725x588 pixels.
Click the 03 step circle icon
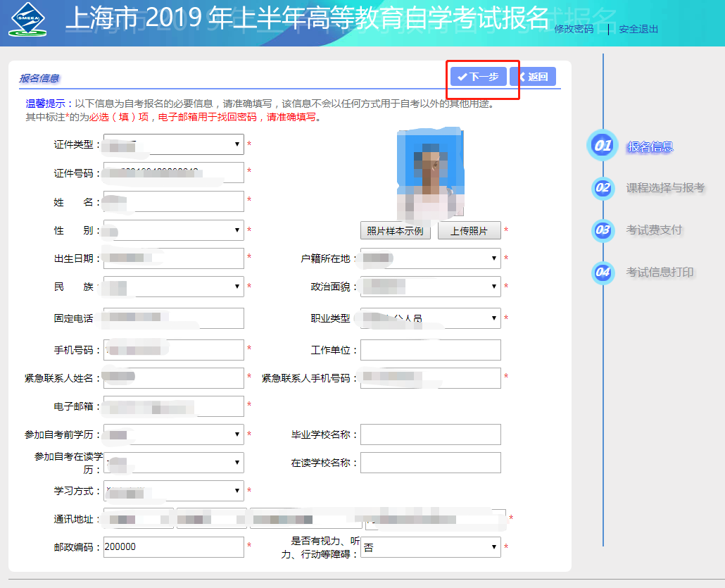point(603,230)
